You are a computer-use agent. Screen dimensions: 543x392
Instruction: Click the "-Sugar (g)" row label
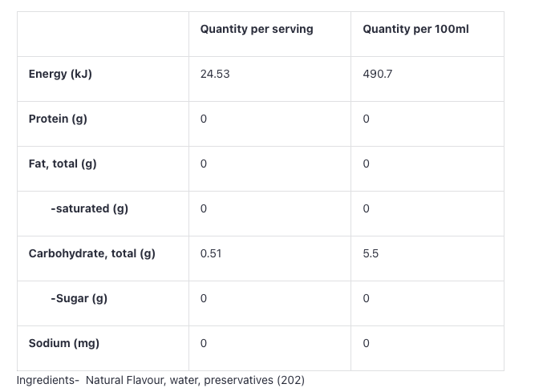(x=79, y=298)
